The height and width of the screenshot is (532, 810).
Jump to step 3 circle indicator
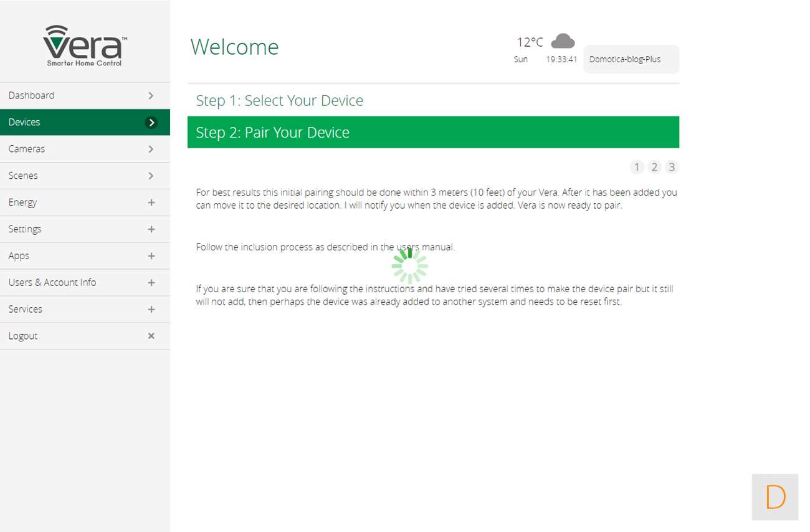tap(671, 167)
